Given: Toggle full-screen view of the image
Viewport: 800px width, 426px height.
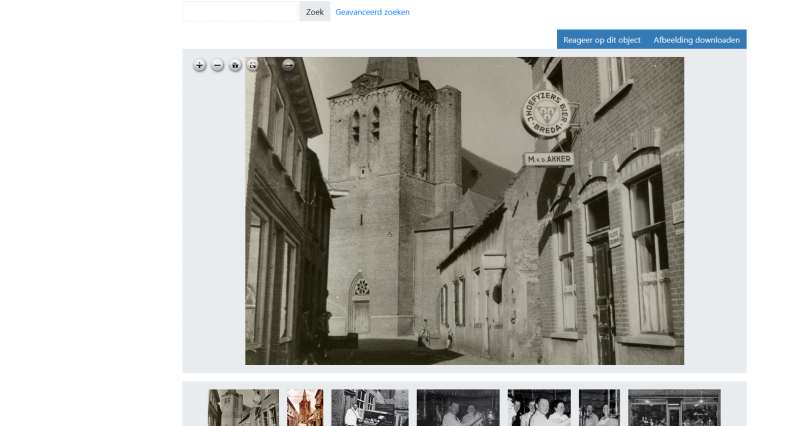Looking at the screenshot, I should (253, 65).
